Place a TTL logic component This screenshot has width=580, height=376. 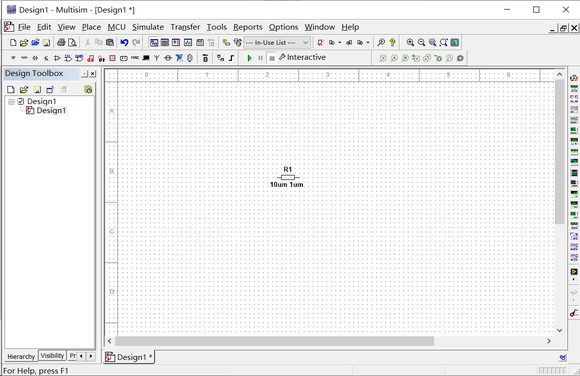pyautogui.click(x=68, y=58)
